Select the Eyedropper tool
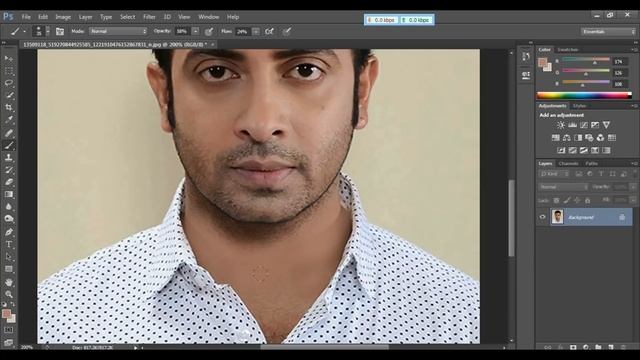640x360 pixels. click(9, 120)
